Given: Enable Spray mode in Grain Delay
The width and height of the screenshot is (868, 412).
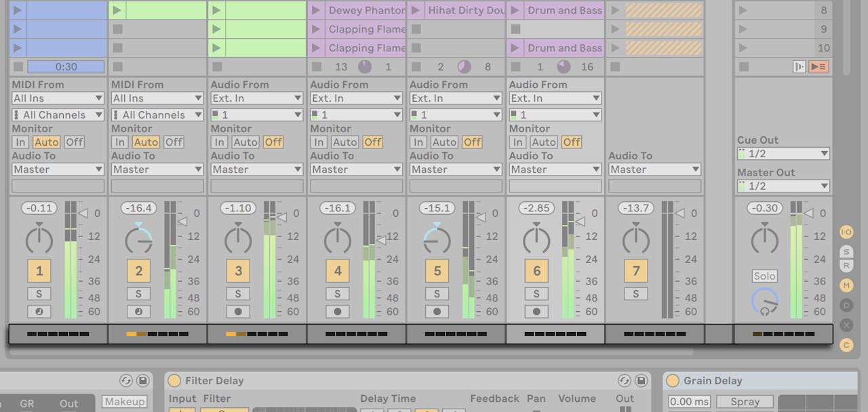Looking at the screenshot, I should click(x=745, y=401).
